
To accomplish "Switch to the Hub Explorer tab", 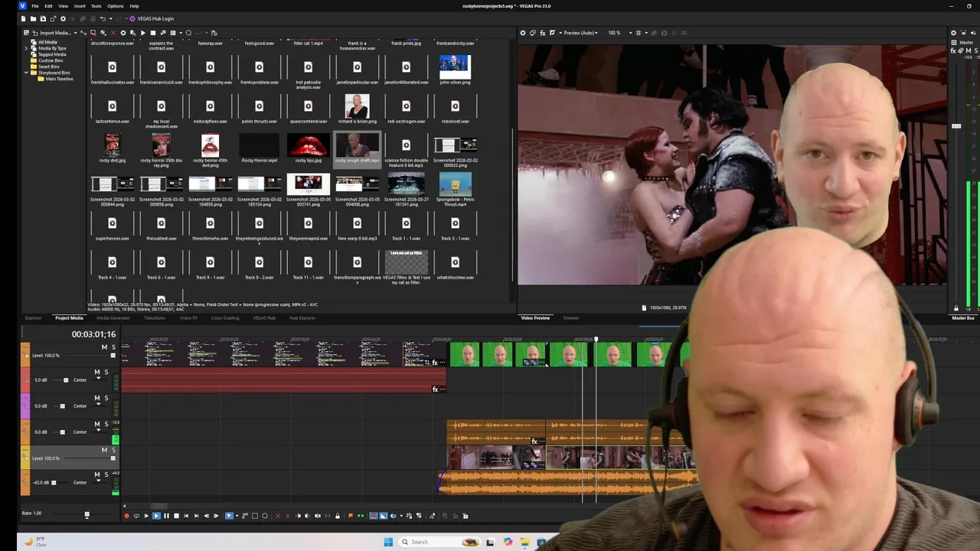I will [302, 318].
